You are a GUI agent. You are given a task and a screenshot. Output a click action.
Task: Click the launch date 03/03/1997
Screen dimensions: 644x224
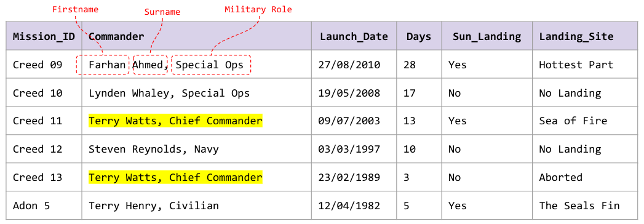(x=349, y=149)
